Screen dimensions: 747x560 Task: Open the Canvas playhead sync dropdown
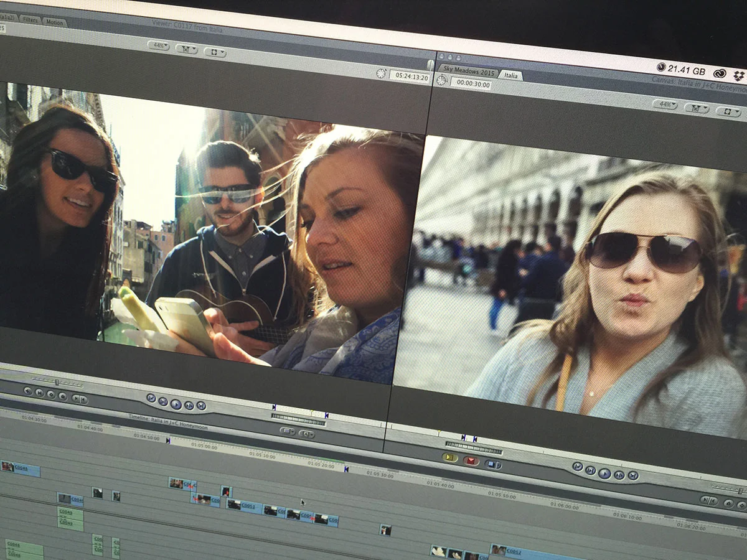click(x=697, y=108)
